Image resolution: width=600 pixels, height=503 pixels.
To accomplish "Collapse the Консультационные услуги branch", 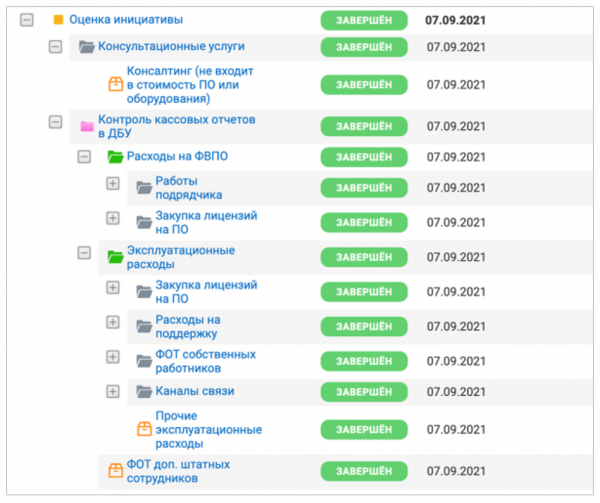I will (x=56, y=47).
